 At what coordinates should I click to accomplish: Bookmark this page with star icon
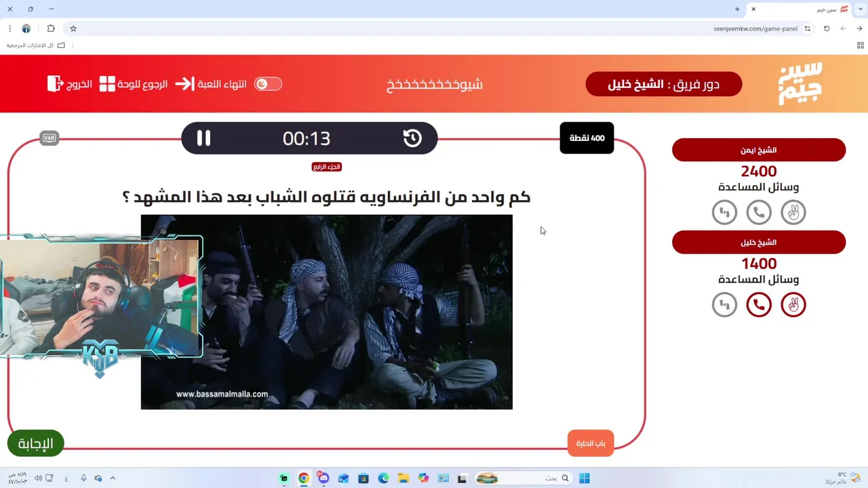73,28
